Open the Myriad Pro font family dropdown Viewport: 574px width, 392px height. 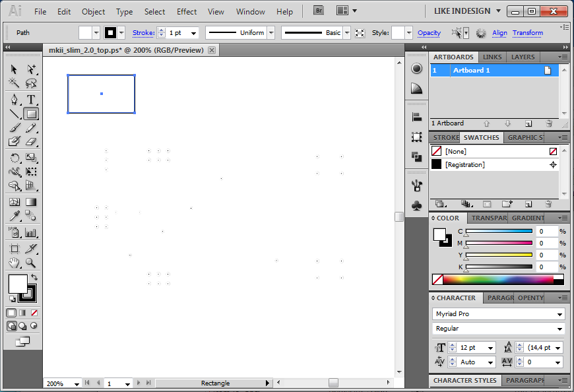point(559,314)
